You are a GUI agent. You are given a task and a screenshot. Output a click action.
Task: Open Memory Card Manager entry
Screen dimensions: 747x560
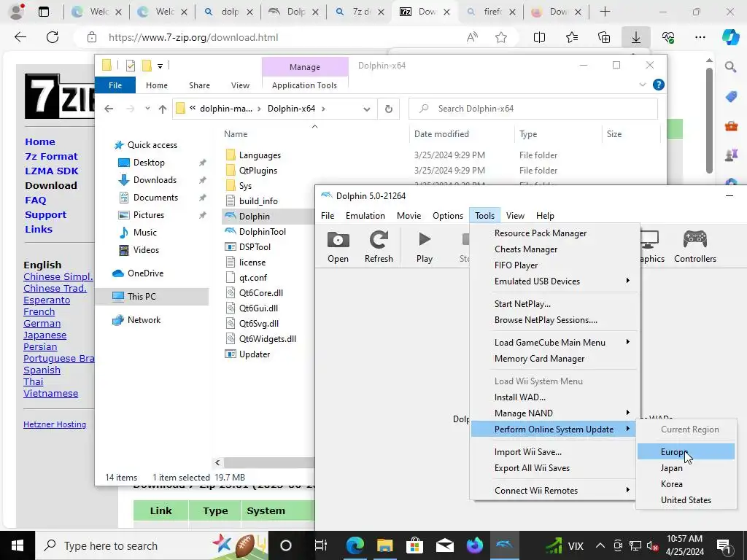coord(554,359)
